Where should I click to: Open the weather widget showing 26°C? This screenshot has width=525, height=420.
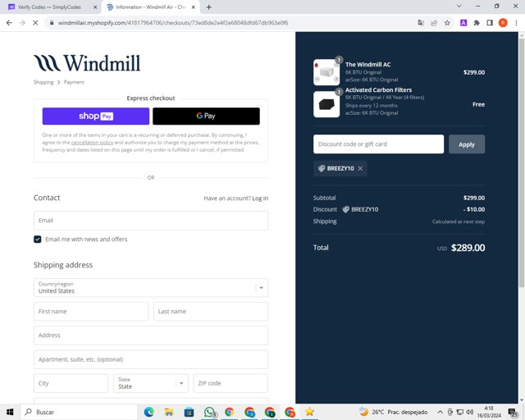[x=394, y=412]
